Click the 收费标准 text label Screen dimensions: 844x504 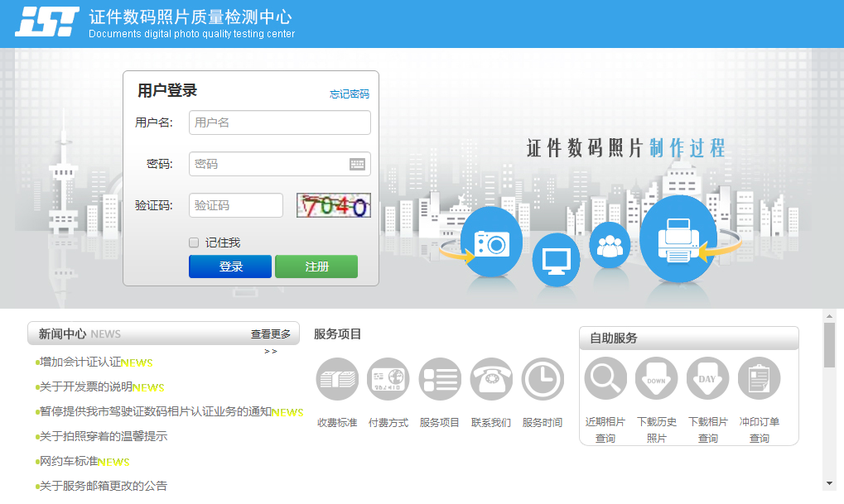(337, 423)
